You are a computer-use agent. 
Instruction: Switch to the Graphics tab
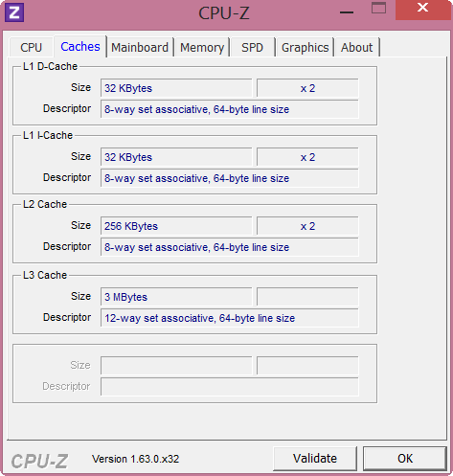coord(305,47)
